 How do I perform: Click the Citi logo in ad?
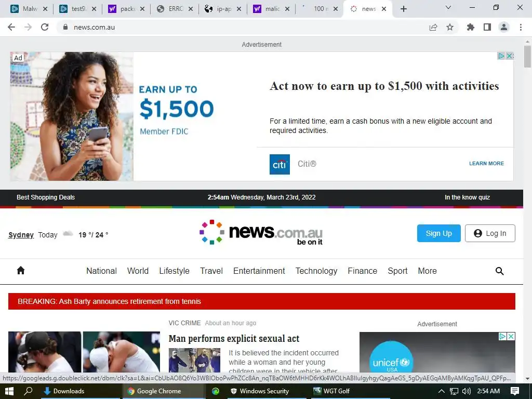click(x=280, y=165)
